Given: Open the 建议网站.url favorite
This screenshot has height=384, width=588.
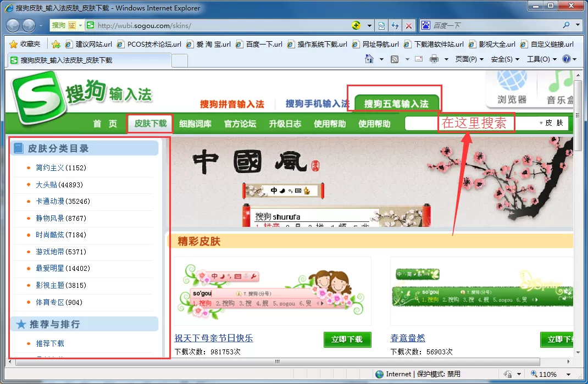Looking at the screenshot, I should point(88,44).
